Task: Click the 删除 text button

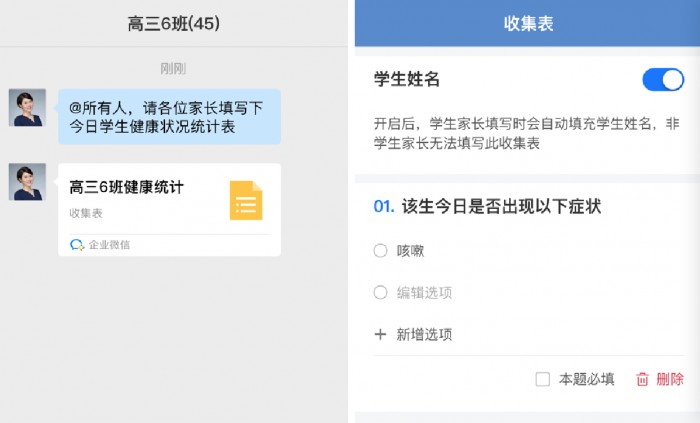Action: point(670,379)
